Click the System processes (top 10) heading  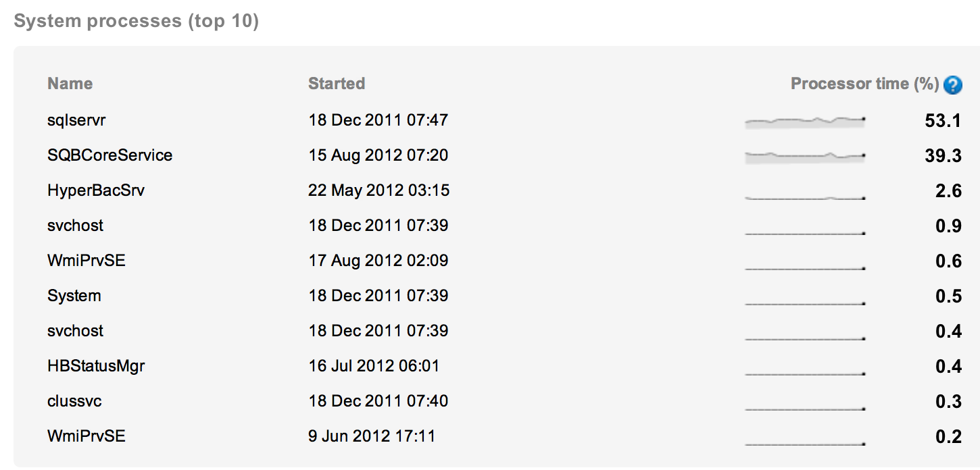136,21
